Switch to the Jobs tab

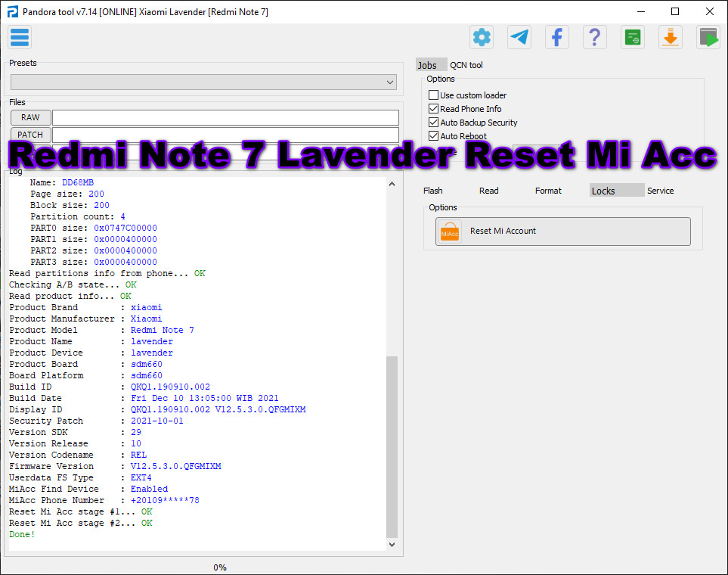[432, 65]
